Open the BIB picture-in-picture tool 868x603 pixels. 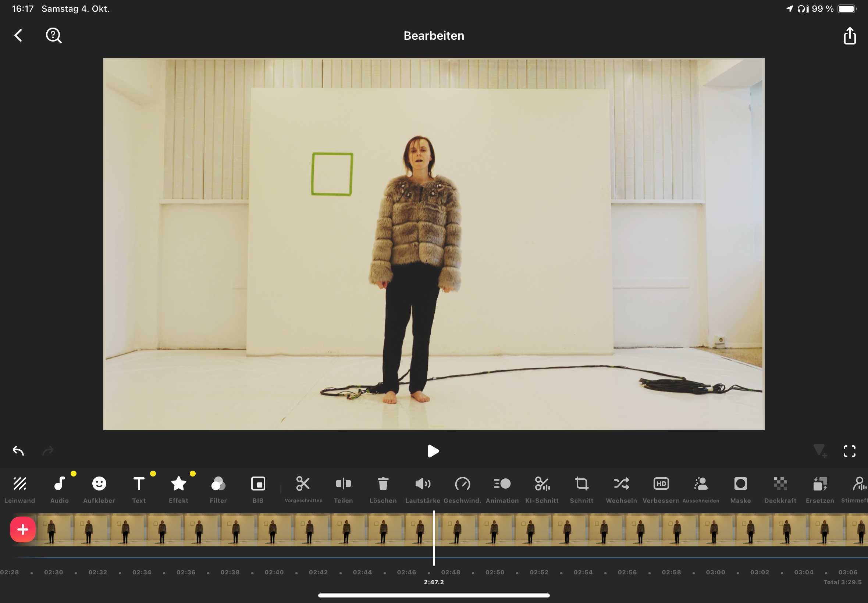coord(258,490)
